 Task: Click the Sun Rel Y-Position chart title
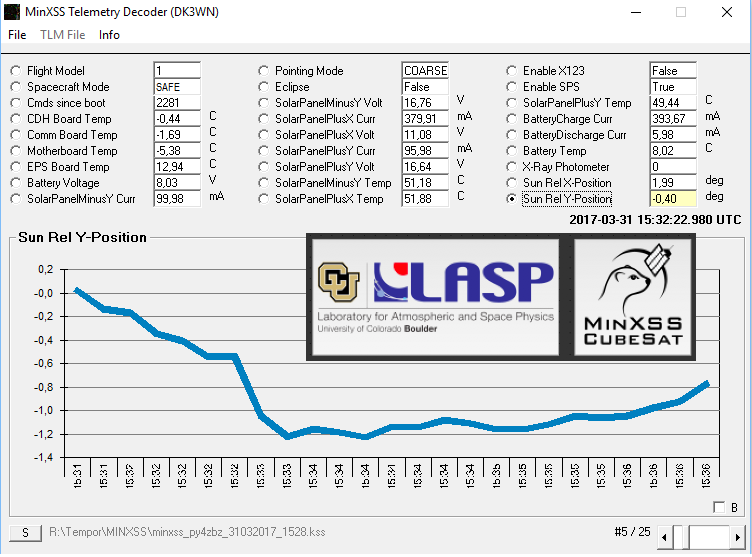82,237
